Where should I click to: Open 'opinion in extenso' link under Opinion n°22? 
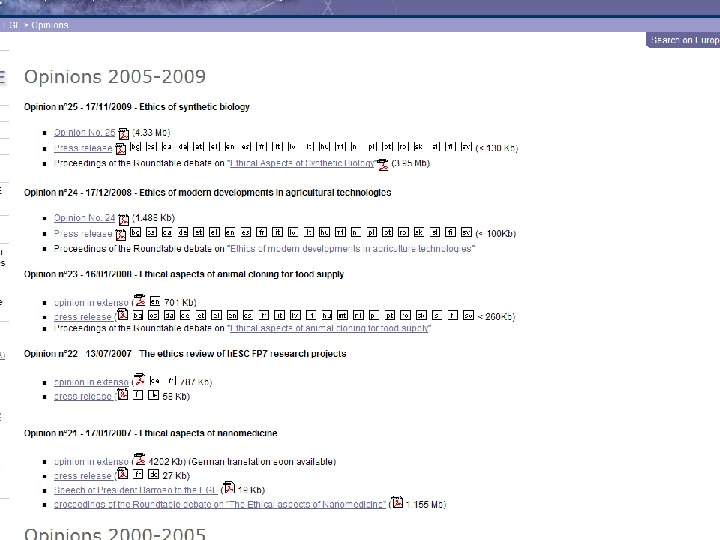click(91, 382)
